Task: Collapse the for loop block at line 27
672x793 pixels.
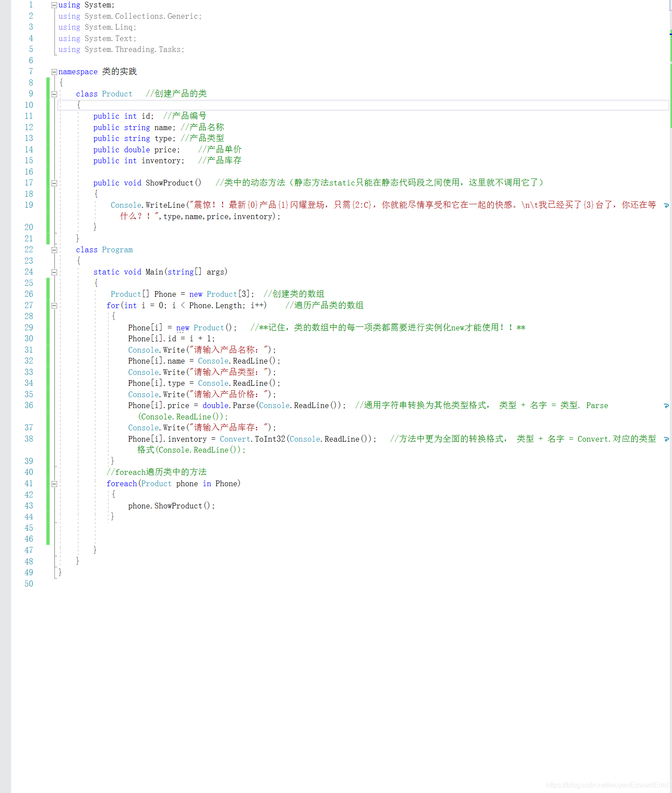Action: click(54, 306)
